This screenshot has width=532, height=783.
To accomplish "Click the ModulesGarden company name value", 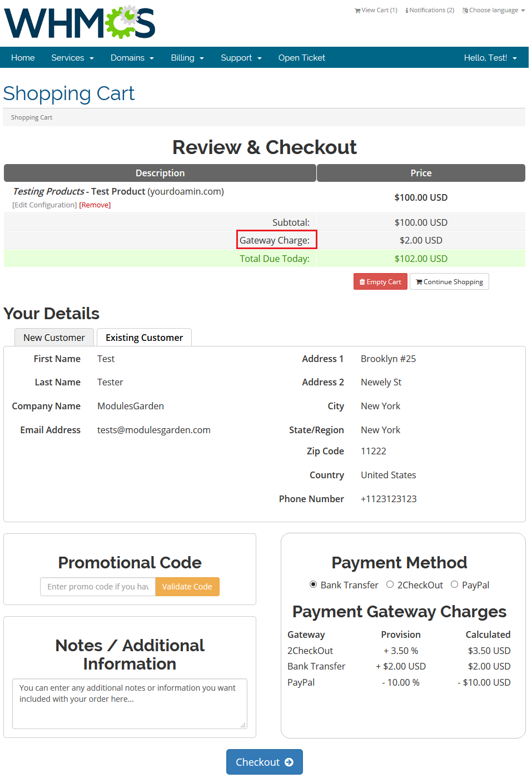I will 131,406.
